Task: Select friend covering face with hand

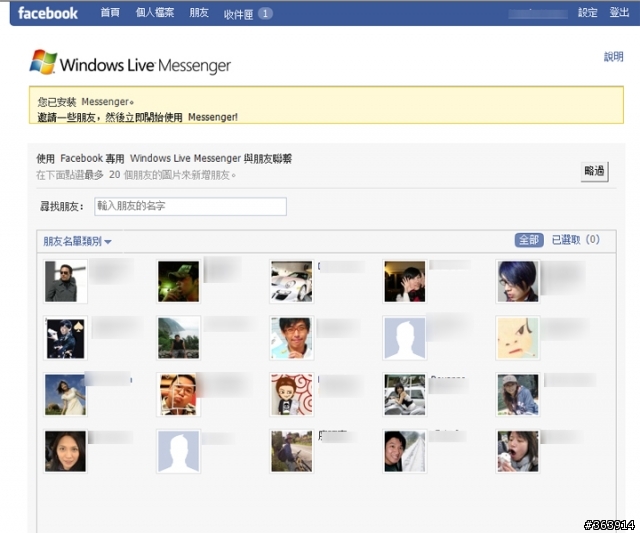Action: (404, 281)
